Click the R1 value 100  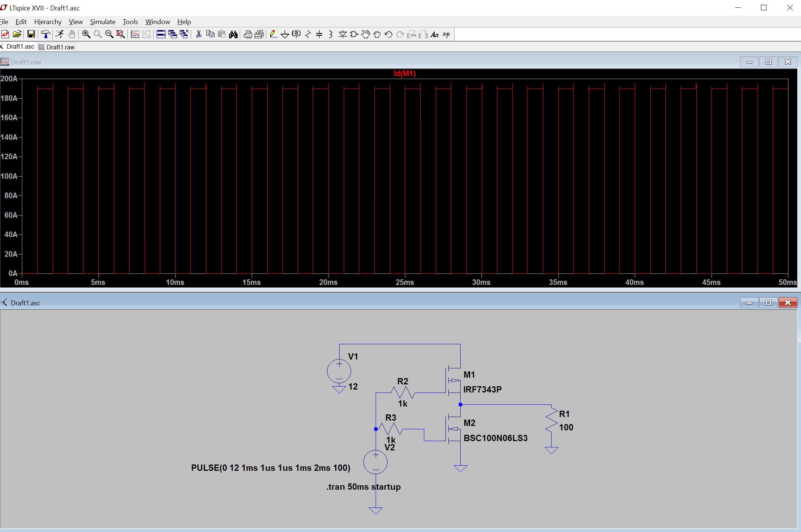coord(566,427)
